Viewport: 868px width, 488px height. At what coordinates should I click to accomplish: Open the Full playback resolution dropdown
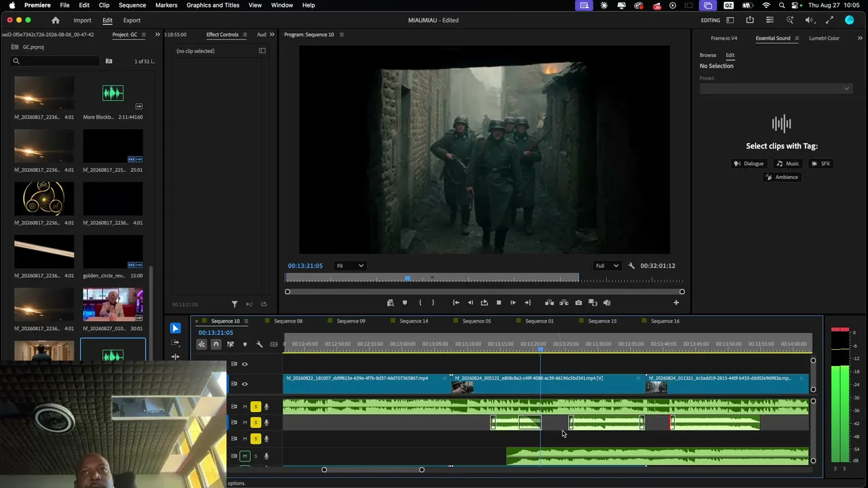[606, 266]
